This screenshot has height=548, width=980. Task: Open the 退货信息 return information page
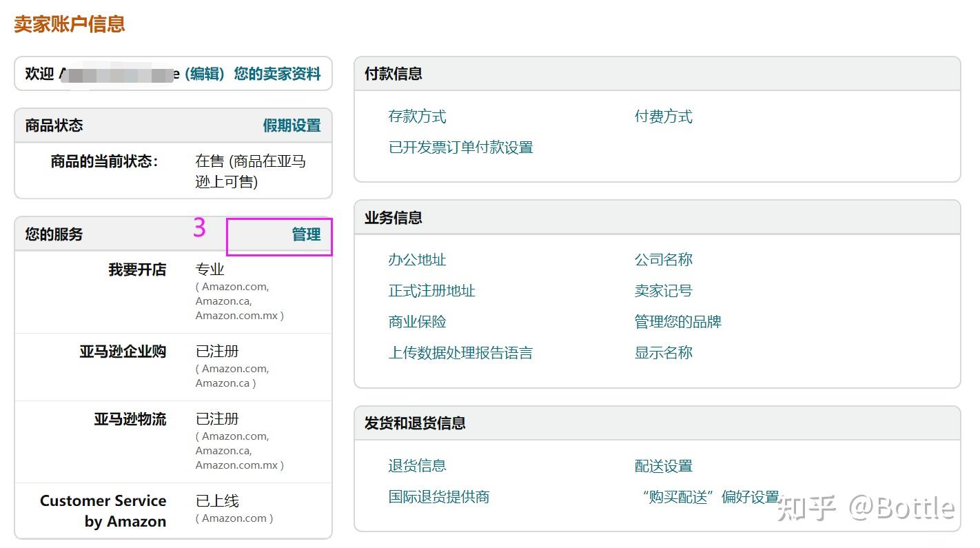[417, 466]
